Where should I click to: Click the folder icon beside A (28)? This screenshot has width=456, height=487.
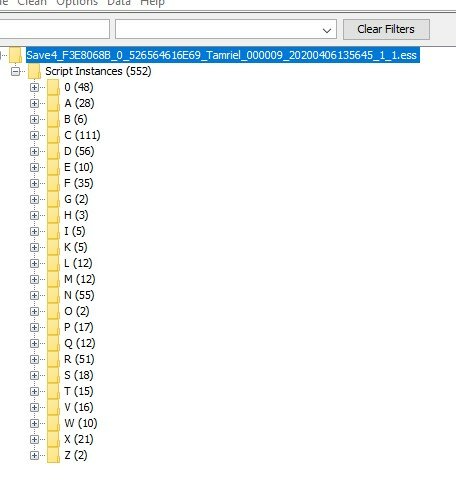(53, 103)
